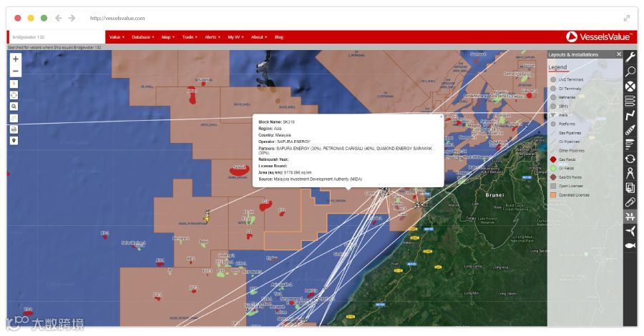Open the My VV dropdown menu
The image size is (644, 336).
point(235,37)
